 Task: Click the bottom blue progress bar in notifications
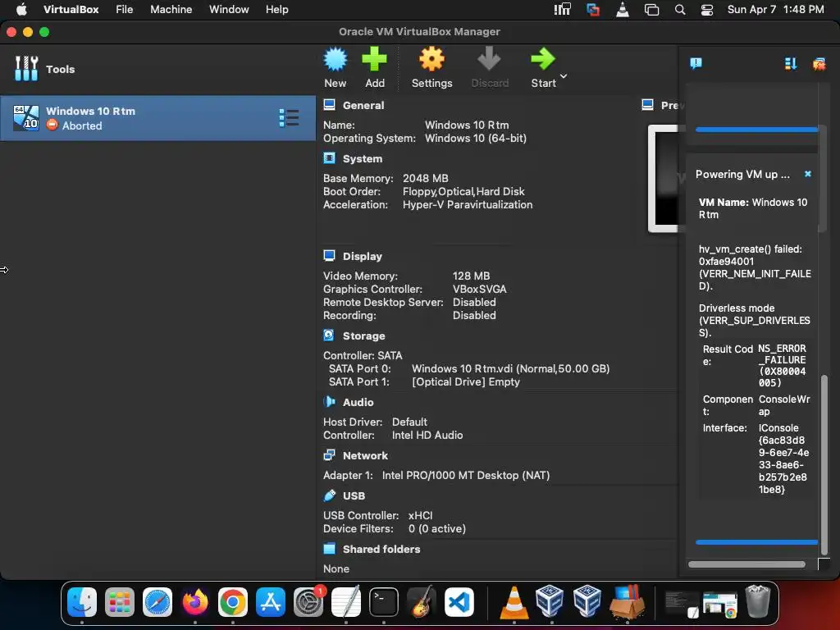tap(756, 542)
